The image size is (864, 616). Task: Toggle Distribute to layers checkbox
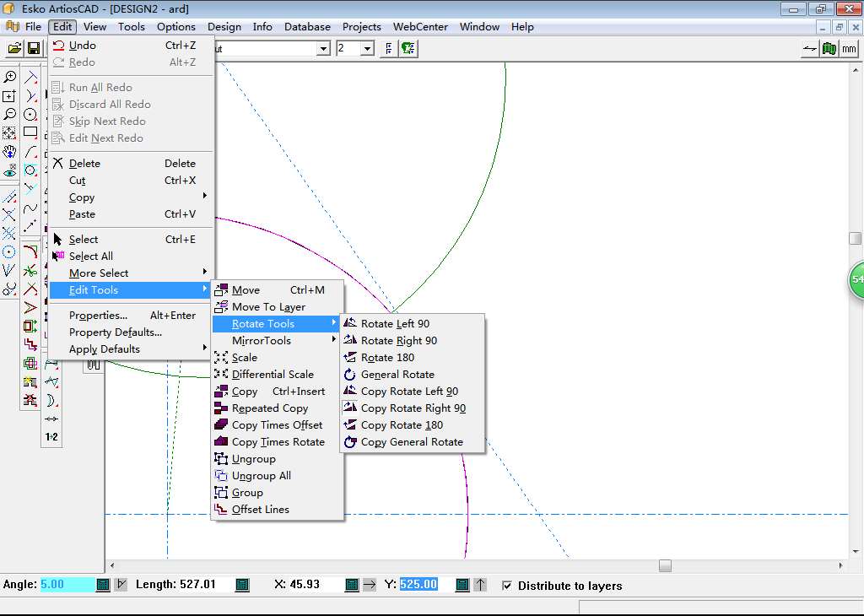(507, 586)
